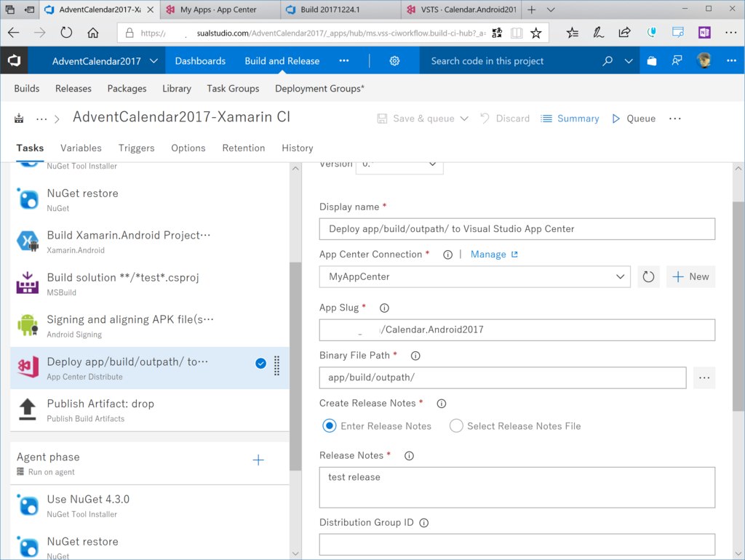The image size is (745, 560).
Task: Open new browser tab plus button
Action: (532, 9)
